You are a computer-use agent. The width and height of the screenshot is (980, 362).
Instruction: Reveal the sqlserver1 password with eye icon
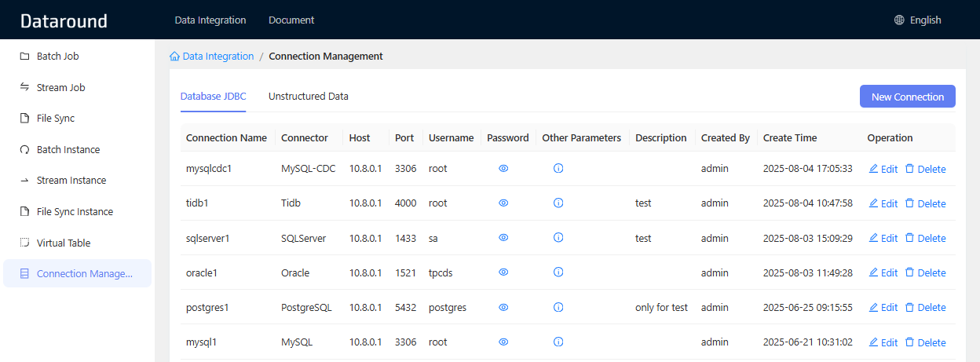[x=503, y=237]
